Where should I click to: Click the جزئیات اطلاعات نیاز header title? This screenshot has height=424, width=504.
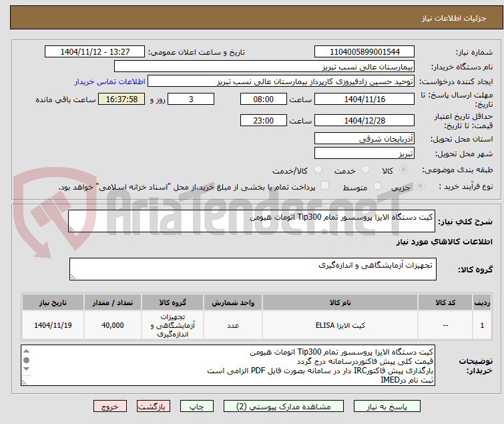point(454,18)
